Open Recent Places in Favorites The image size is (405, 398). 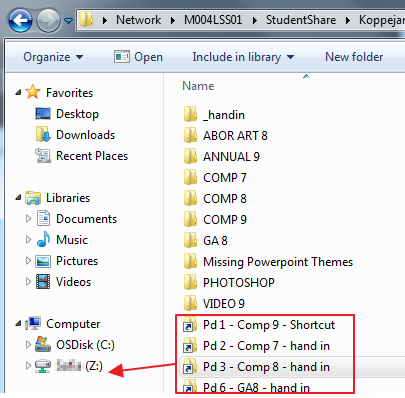click(x=92, y=156)
